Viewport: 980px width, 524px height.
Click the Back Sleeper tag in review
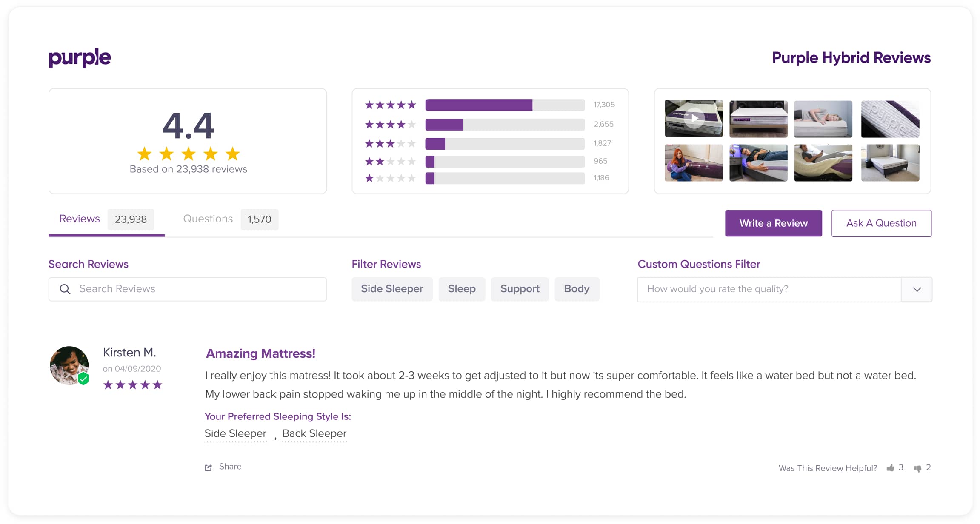click(314, 433)
